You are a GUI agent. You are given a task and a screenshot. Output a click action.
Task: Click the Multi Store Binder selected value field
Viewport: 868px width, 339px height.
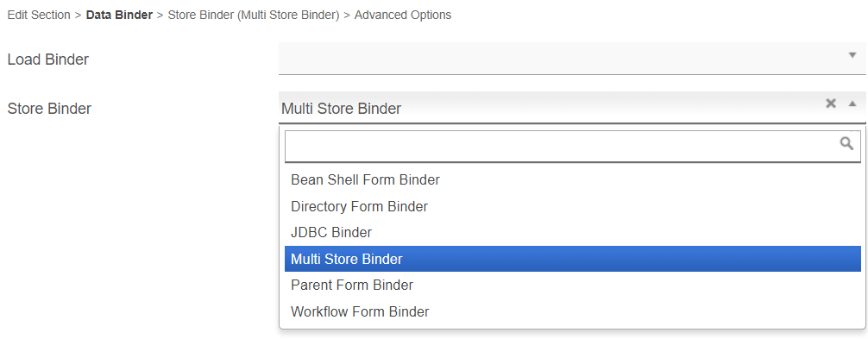(x=572, y=107)
